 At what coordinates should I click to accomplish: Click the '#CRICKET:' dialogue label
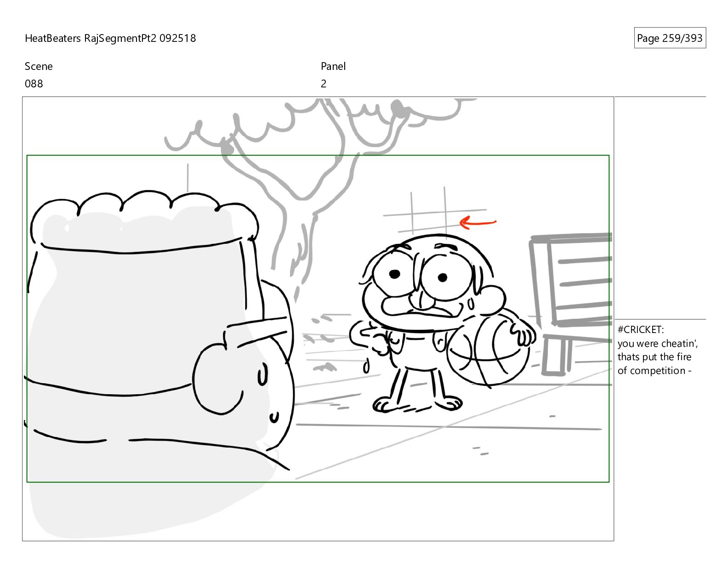641,329
